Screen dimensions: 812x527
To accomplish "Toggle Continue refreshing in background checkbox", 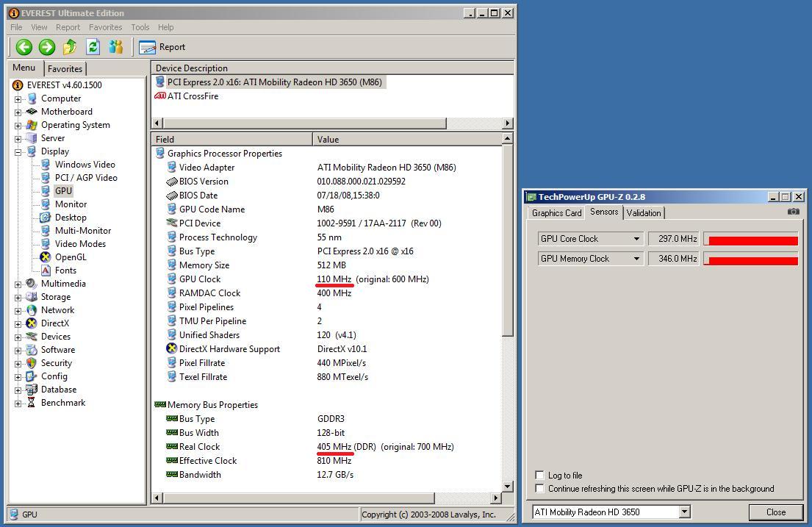I will tap(539, 488).
